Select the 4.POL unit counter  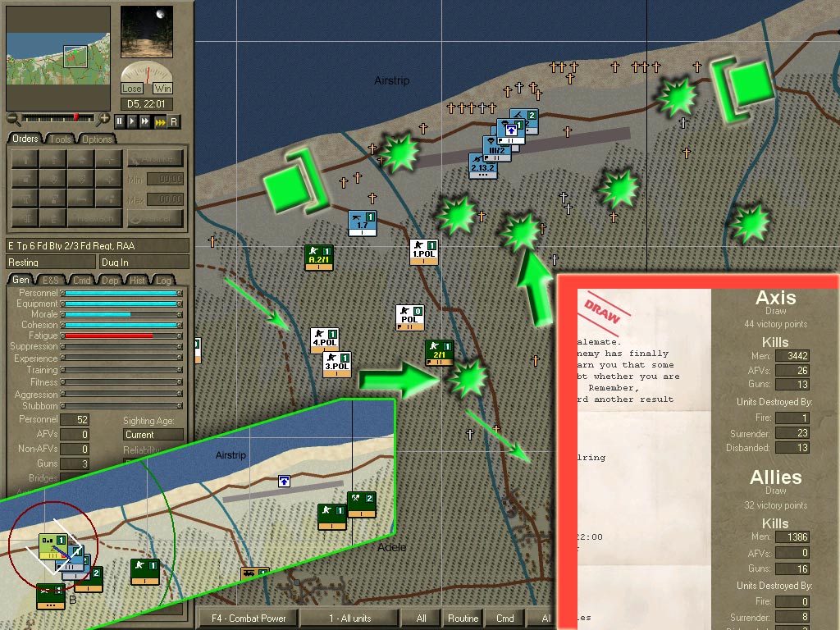coord(325,340)
